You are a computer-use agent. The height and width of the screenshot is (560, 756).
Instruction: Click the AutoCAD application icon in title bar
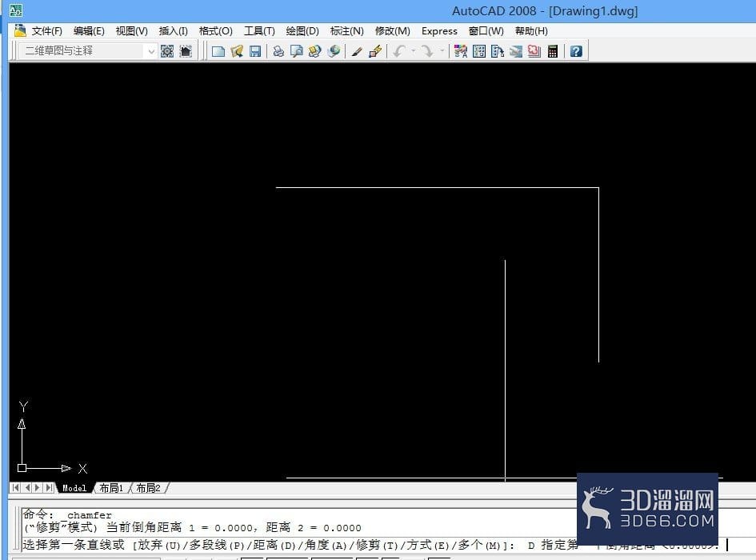tap(16, 10)
